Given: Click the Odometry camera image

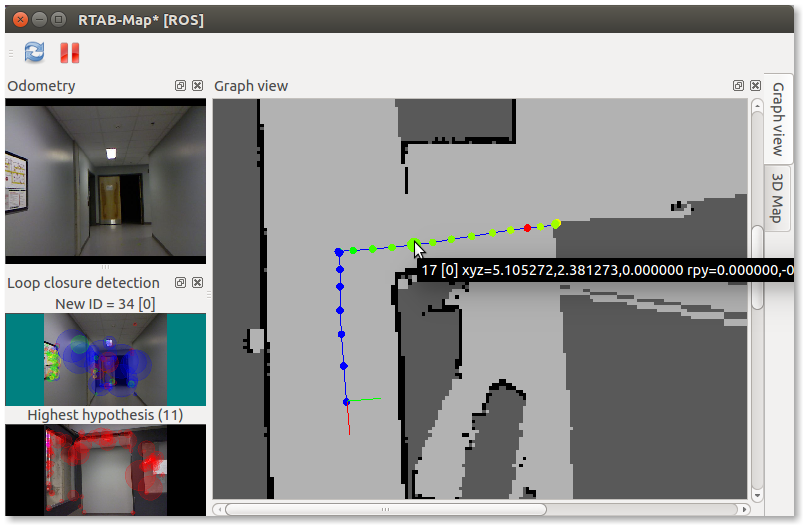Looking at the screenshot, I should 105,180.
